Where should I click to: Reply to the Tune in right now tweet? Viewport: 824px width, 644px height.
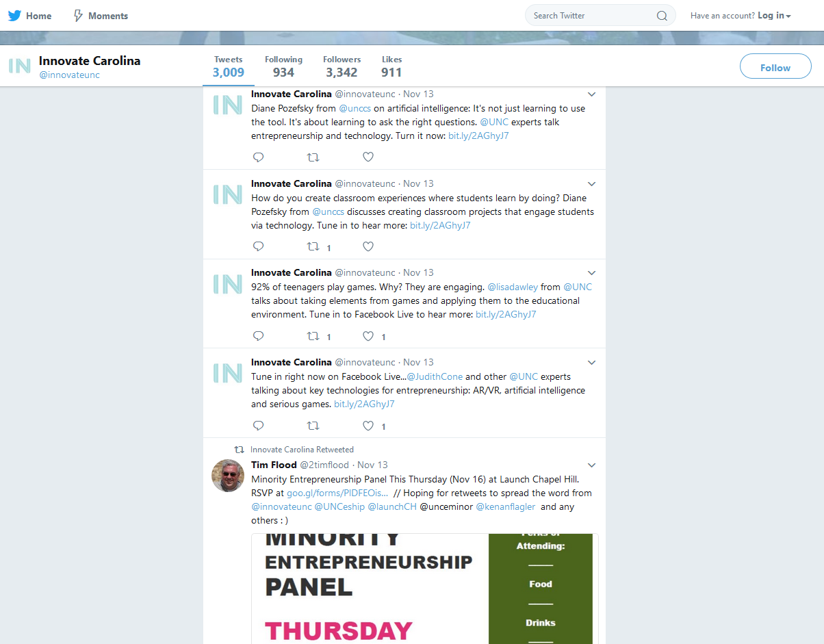pos(258,426)
